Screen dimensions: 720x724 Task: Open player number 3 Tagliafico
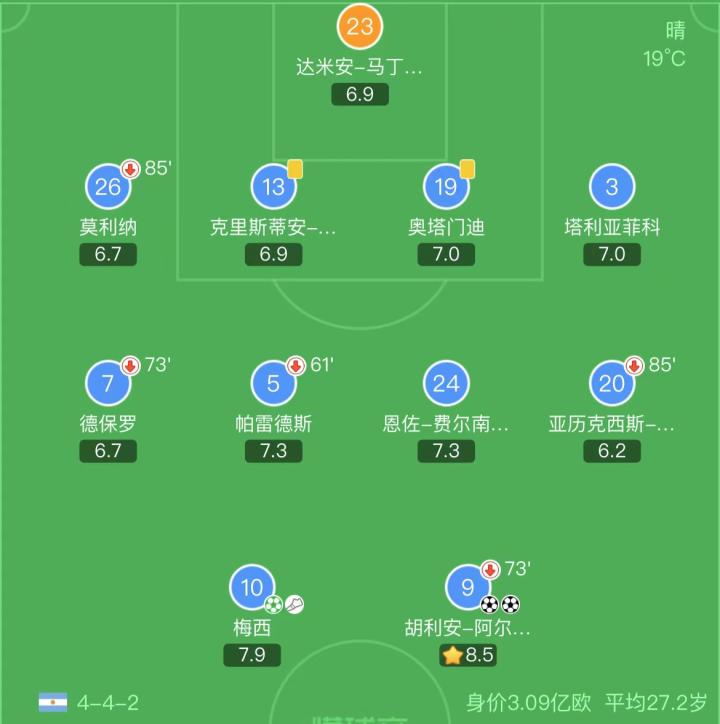point(612,187)
